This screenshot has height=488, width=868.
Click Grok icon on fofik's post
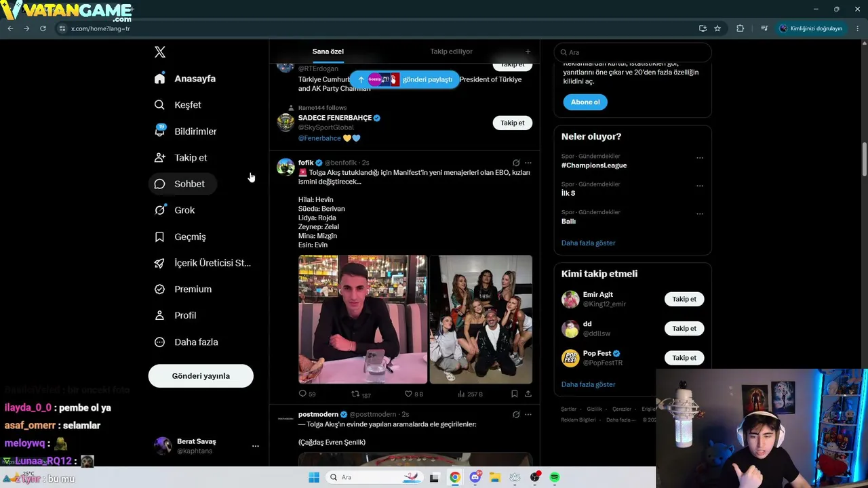pyautogui.click(x=516, y=163)
